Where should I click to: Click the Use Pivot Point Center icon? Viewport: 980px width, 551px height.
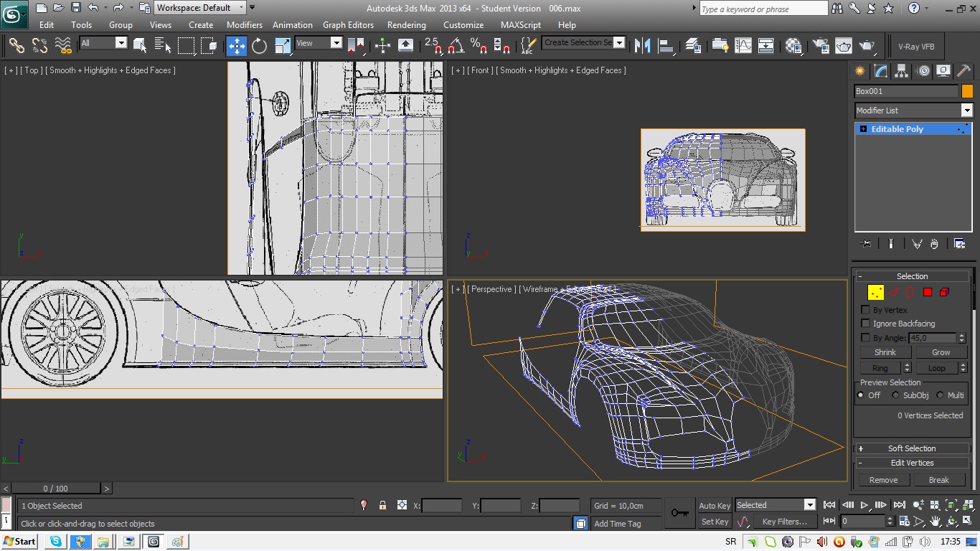tap(357, 46)
